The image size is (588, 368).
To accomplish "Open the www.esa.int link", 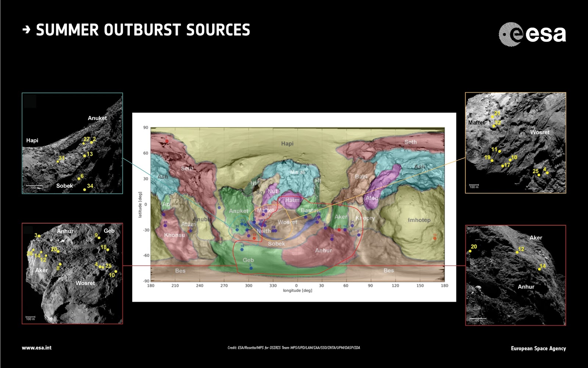I will (x=37, y=348).
